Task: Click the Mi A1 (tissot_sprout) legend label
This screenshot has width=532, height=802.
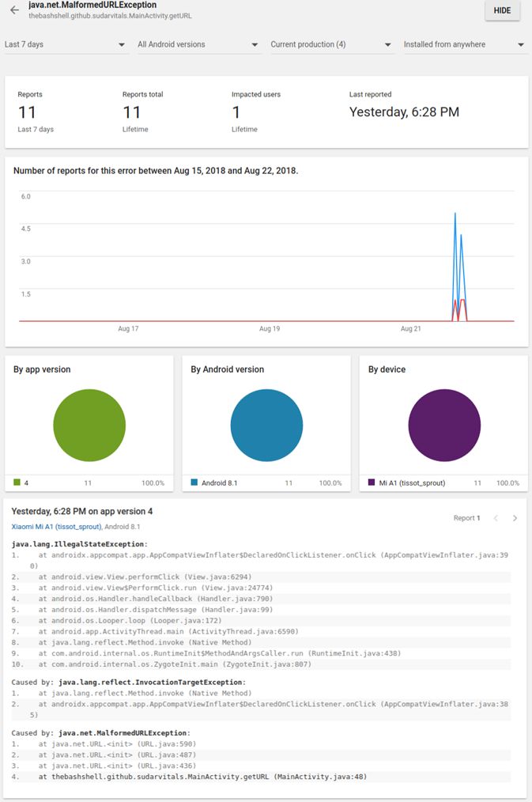Action: (412, 482)
